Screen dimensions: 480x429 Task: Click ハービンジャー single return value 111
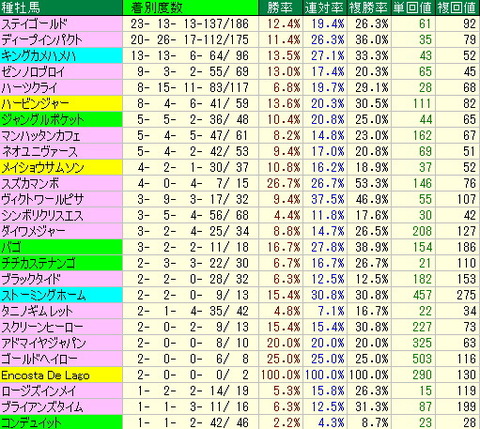(421, 104)
